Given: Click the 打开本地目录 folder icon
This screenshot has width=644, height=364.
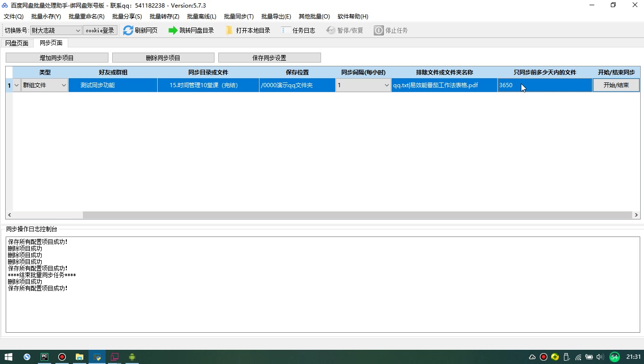Looking at the screenshot, I should tap(230, 30).
